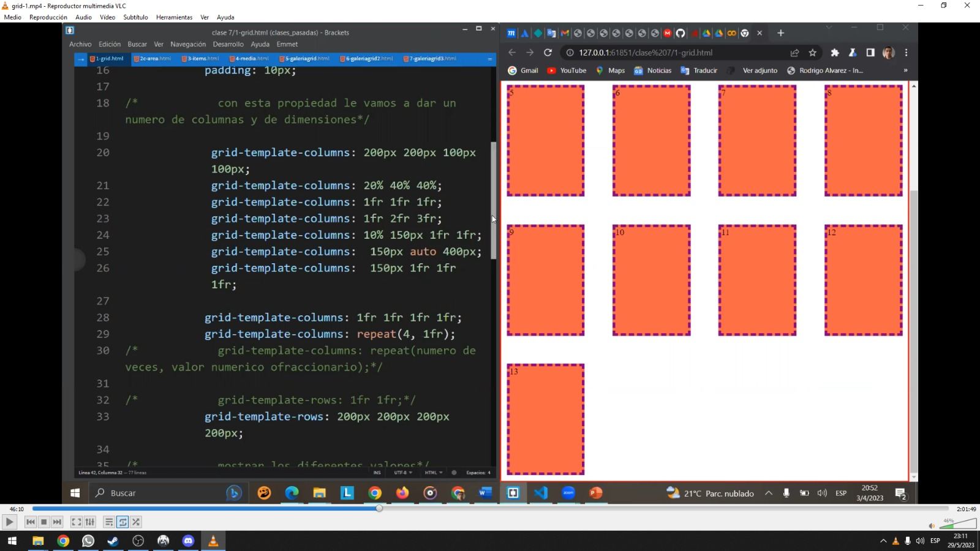
Task: Stop playback with the Stop button
Action: point(43,522)
